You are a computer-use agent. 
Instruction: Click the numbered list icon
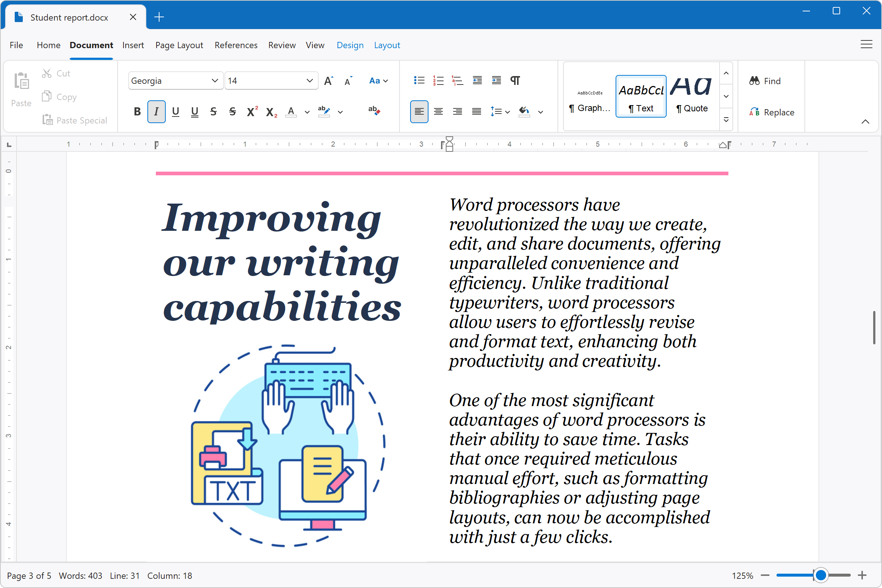pos(438,80)
